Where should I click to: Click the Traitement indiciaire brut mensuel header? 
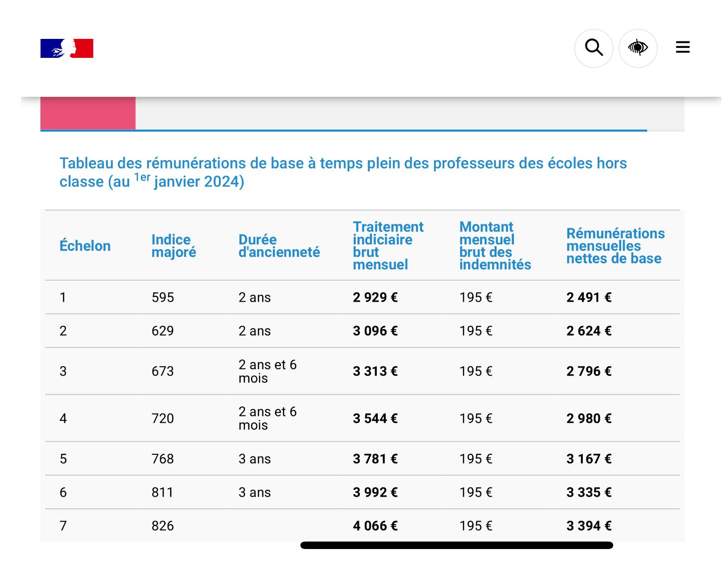pos(388,246)
